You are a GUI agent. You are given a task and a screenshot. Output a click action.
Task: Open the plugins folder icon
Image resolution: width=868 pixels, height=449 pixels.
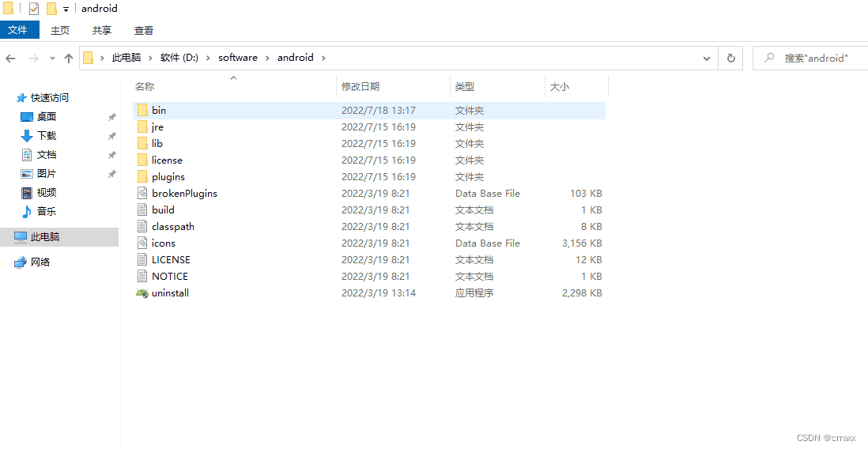click(142, 176)
